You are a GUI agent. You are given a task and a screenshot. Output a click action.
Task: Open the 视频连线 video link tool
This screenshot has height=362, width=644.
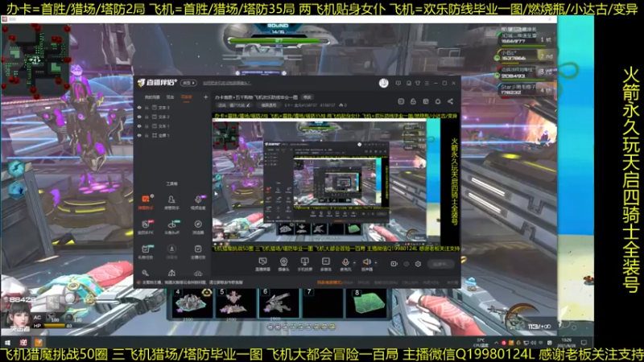coord(198,202)
